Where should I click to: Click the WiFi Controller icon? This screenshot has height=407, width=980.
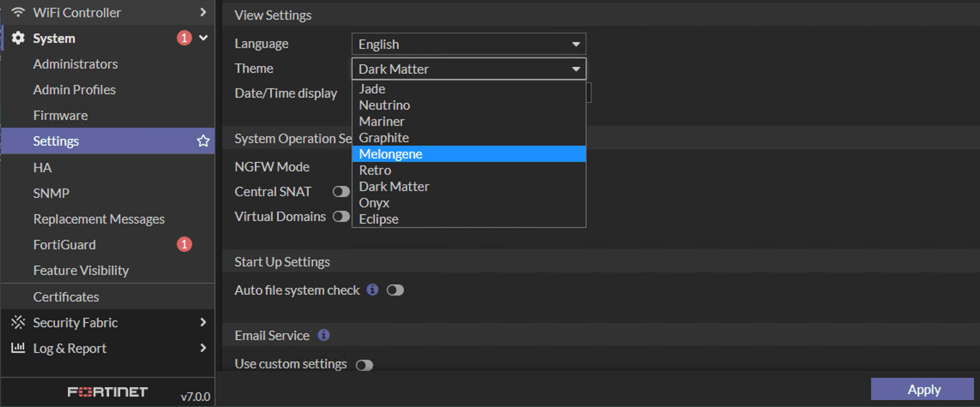tap(18, 12)
